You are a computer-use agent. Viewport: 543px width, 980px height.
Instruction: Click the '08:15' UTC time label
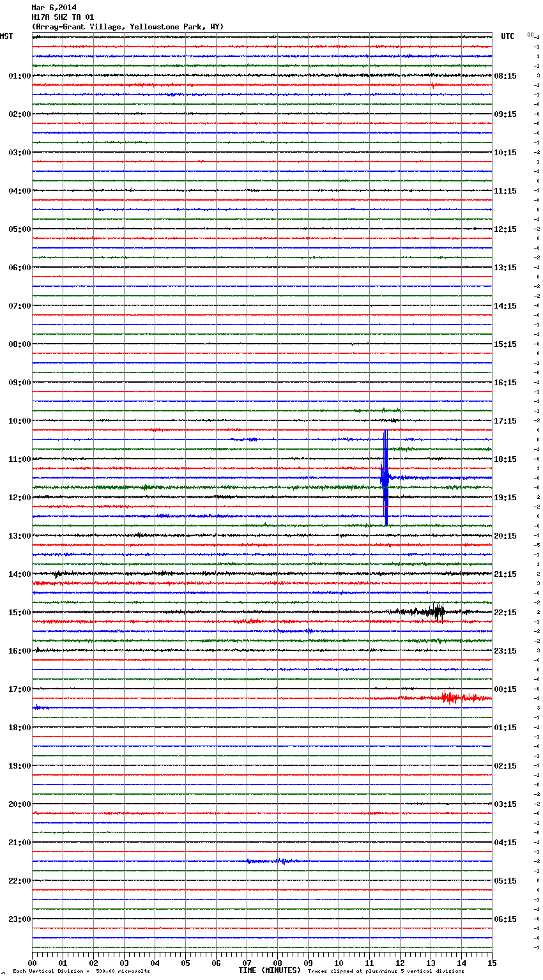(505, 76)
